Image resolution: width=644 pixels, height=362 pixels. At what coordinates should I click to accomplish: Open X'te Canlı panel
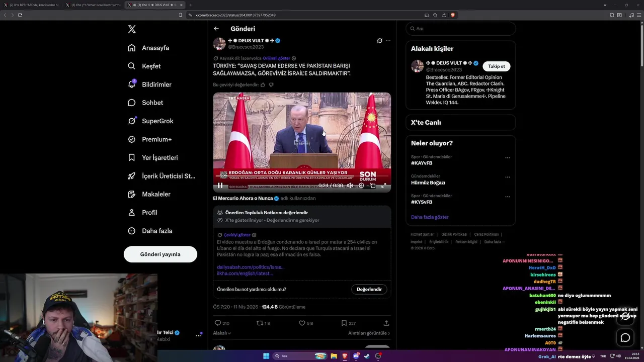(x=460, y=122)
